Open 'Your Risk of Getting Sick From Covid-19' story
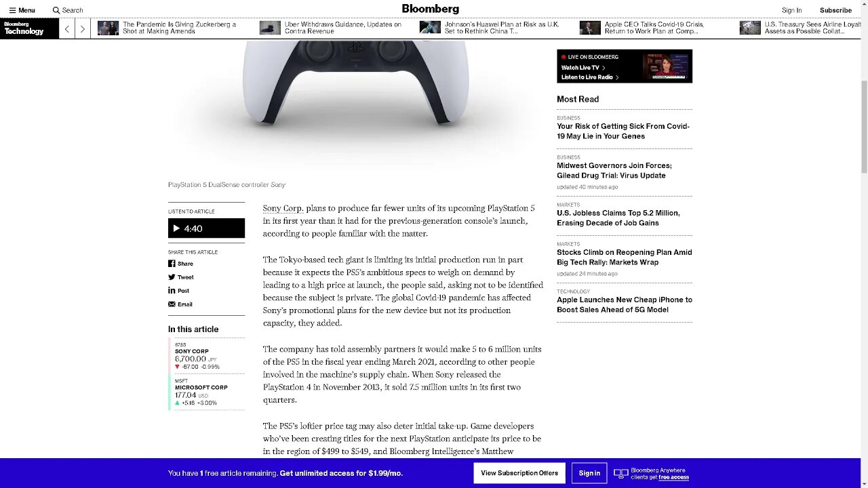The image size is (868, 488). click(x=623, y=131)
